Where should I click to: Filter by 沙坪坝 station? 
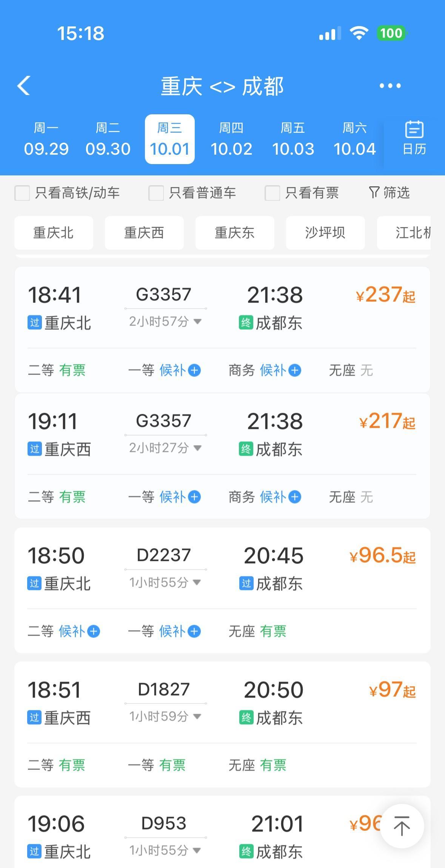pos(325,233)
